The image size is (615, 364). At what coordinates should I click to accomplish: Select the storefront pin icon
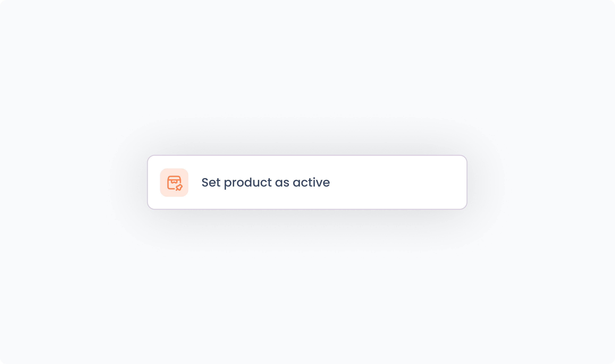pos(174,183)
